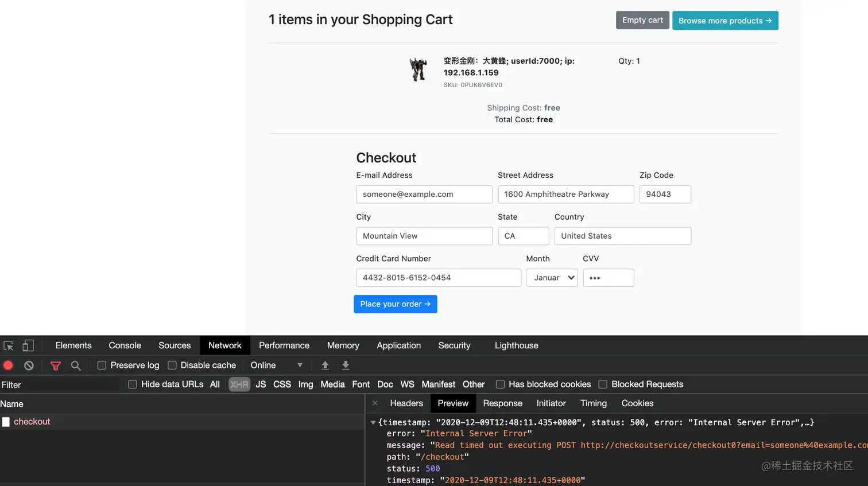Click the State input field
Screen dimensions: 868x486
click(523, 236)
